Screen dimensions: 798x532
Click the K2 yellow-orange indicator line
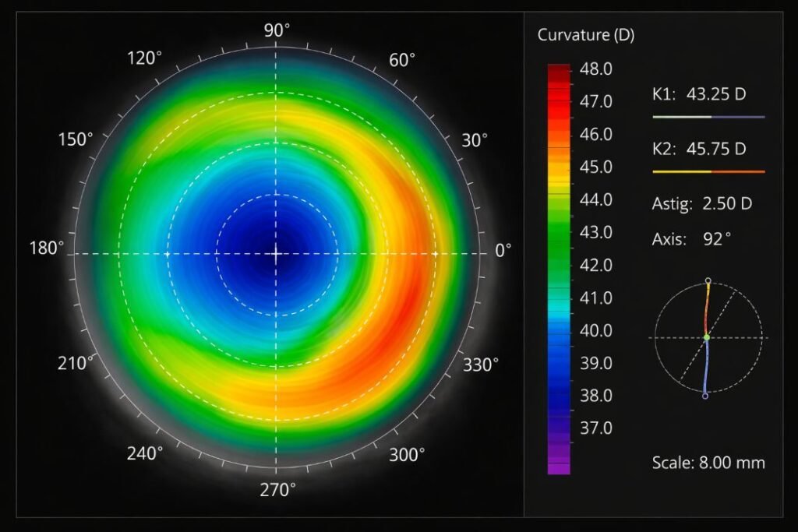(x=708, y=172)
